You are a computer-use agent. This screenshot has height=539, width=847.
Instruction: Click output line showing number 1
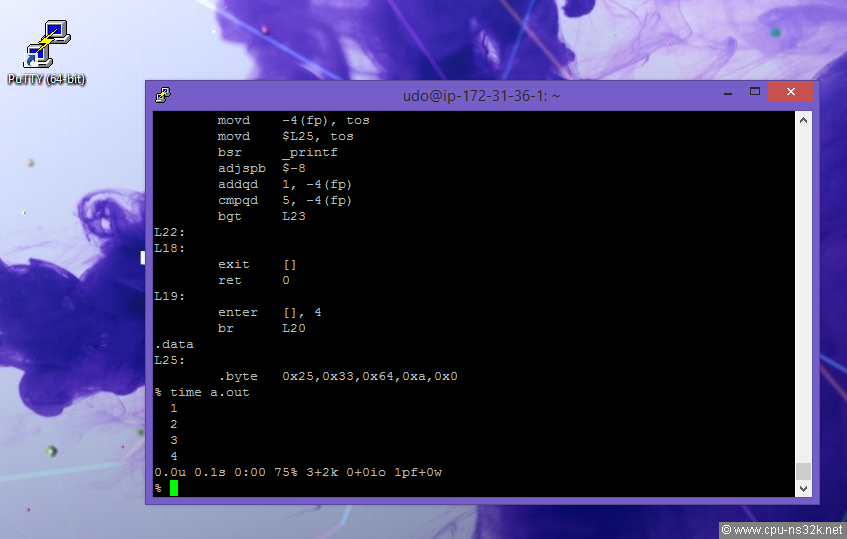[174, 408]
